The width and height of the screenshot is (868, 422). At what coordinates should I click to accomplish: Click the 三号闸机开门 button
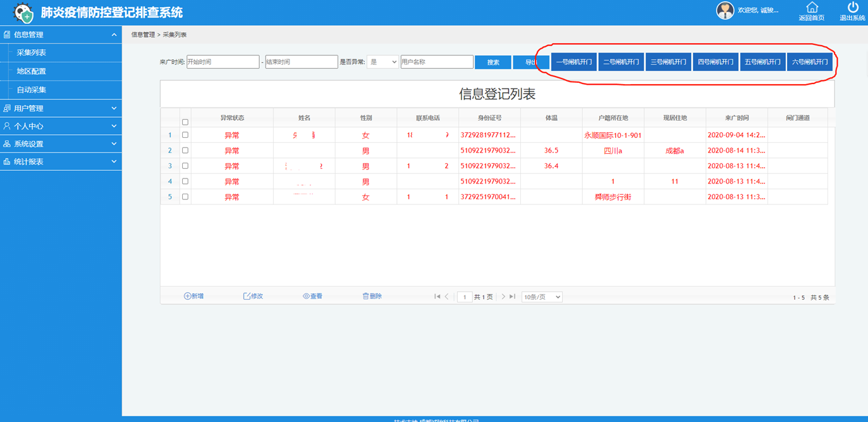668,62
